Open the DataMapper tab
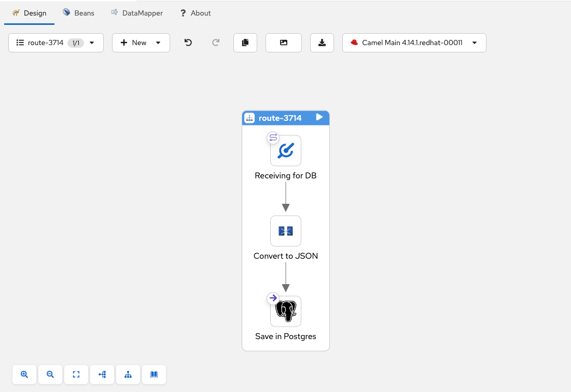 [x=137, y=13]
